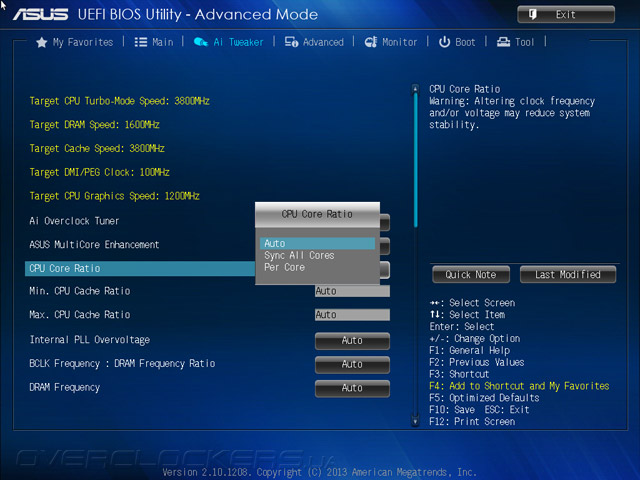Click the Exit button

(566, 15)
